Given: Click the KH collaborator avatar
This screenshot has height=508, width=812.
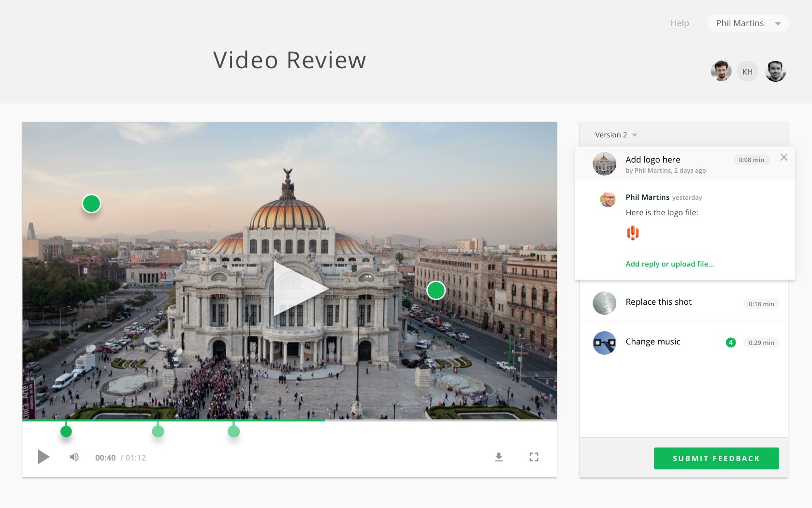Looking at the screenshot, I should click(x=747, y=72).
